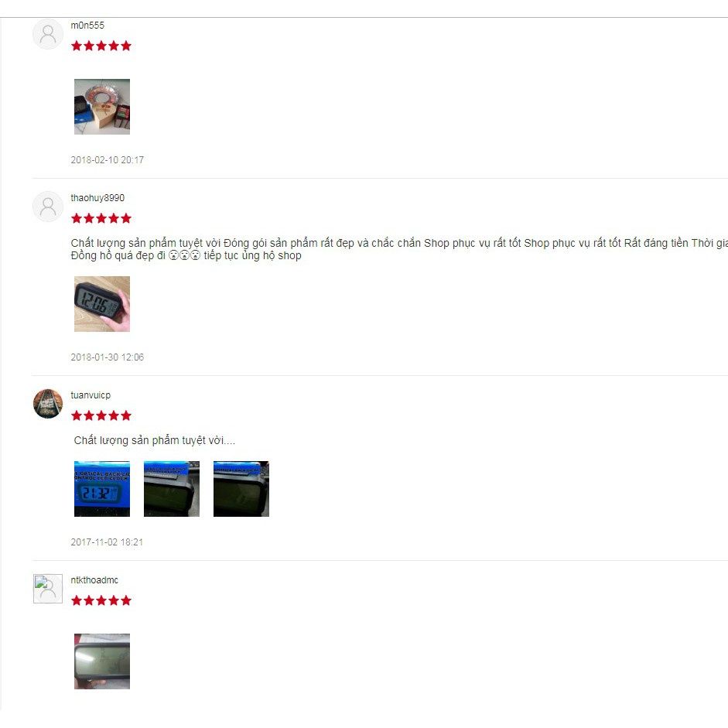Open tuanvuicp's profile picture
This screenshot has height=728, width=728.
[x=48, y=404]
